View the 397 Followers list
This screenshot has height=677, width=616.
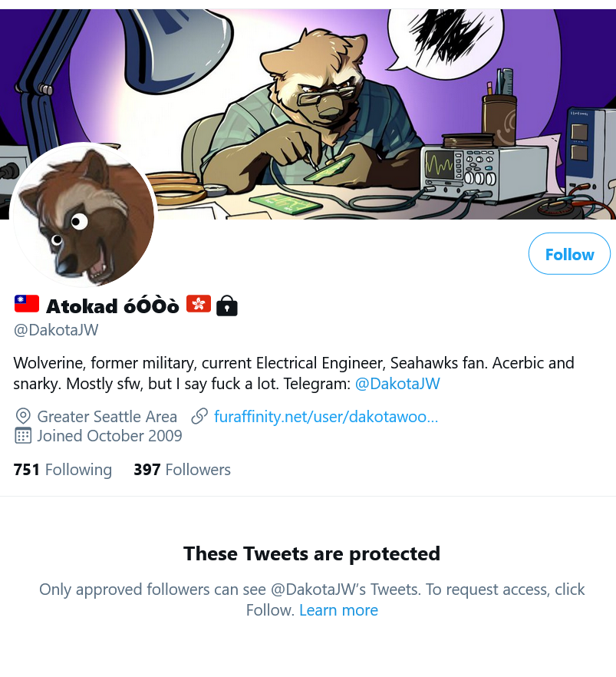coord(182,470)
